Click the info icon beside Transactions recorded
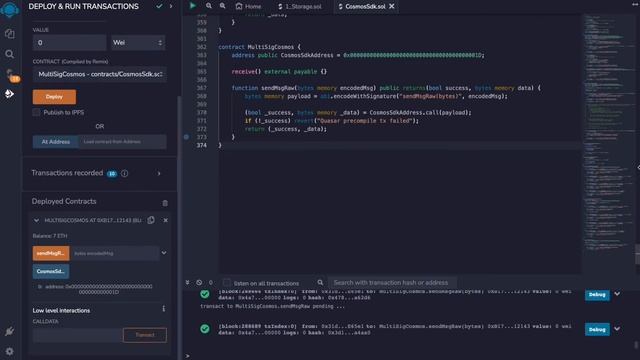This screenshot has width=640, height=360. point(124,173)
